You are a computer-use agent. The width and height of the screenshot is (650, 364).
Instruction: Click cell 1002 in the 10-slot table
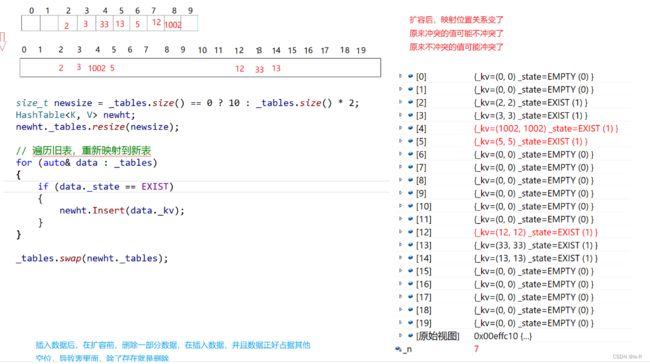(x=173, y=24)
